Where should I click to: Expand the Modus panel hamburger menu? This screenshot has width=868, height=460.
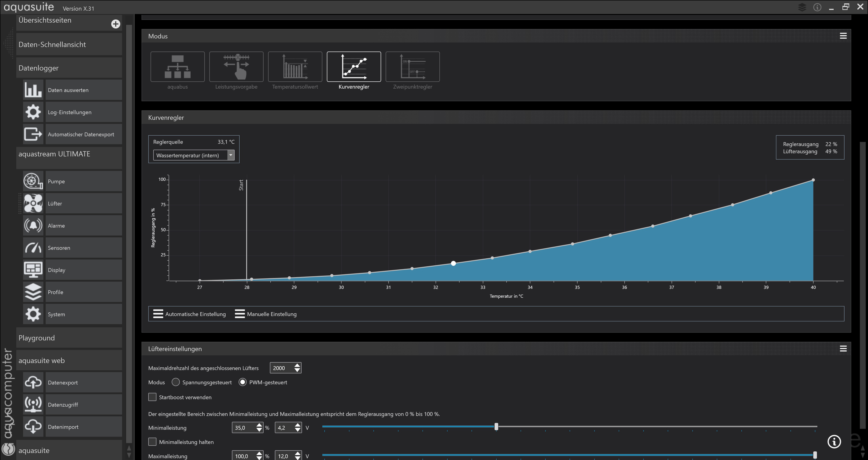(843, 36)
